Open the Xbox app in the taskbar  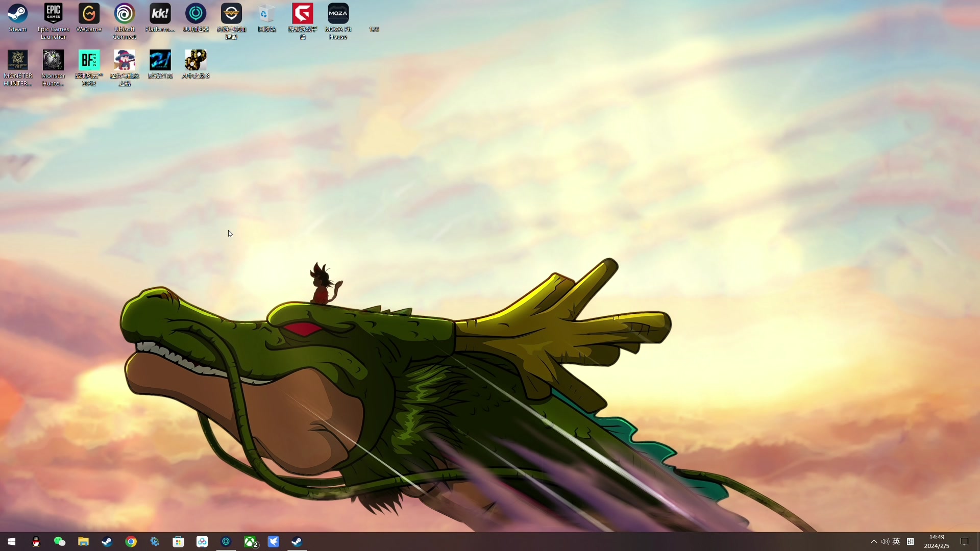[250, 542]
